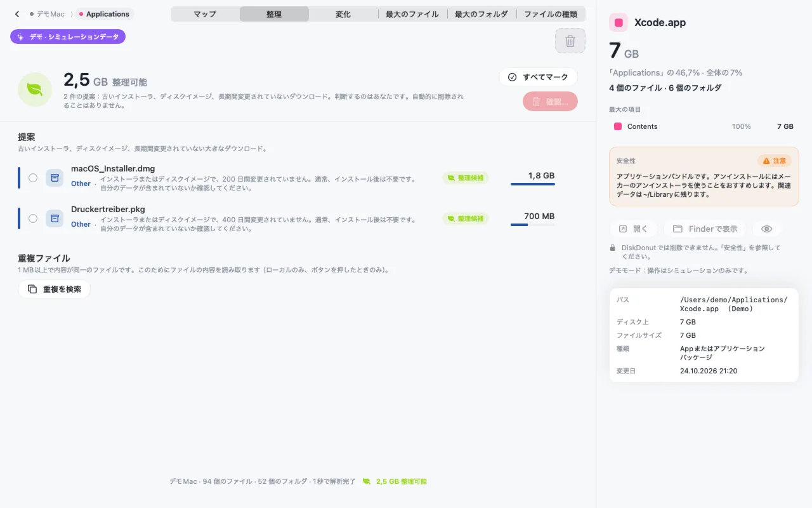
Task: Select the radio for macOS_Installer.dmg
Action: pyautogui.click(x=33, y=178)
